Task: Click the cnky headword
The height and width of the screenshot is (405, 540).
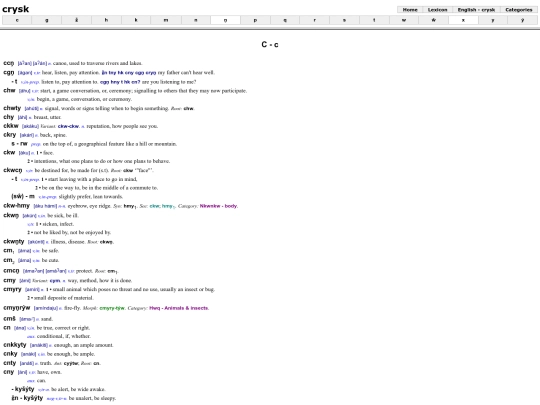Action: 10,354
